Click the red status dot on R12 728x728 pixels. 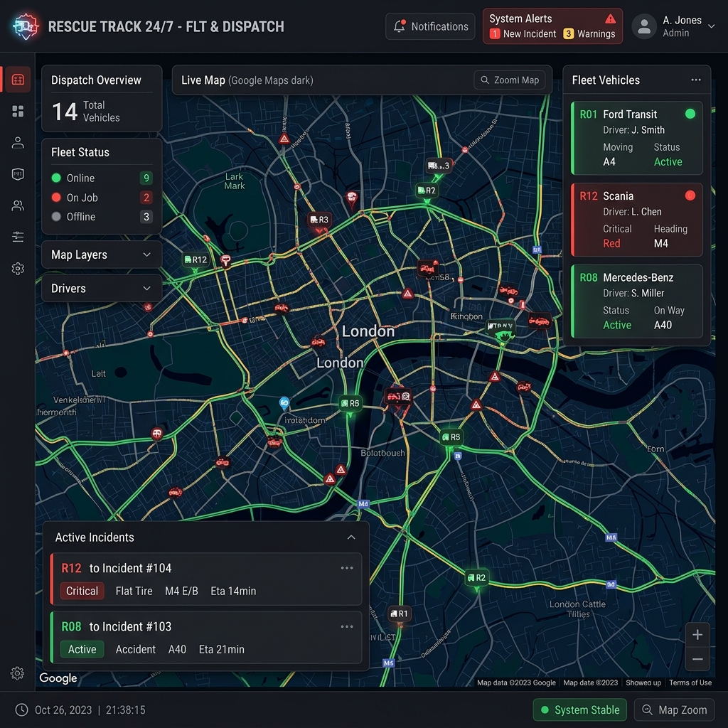(690, 196)
